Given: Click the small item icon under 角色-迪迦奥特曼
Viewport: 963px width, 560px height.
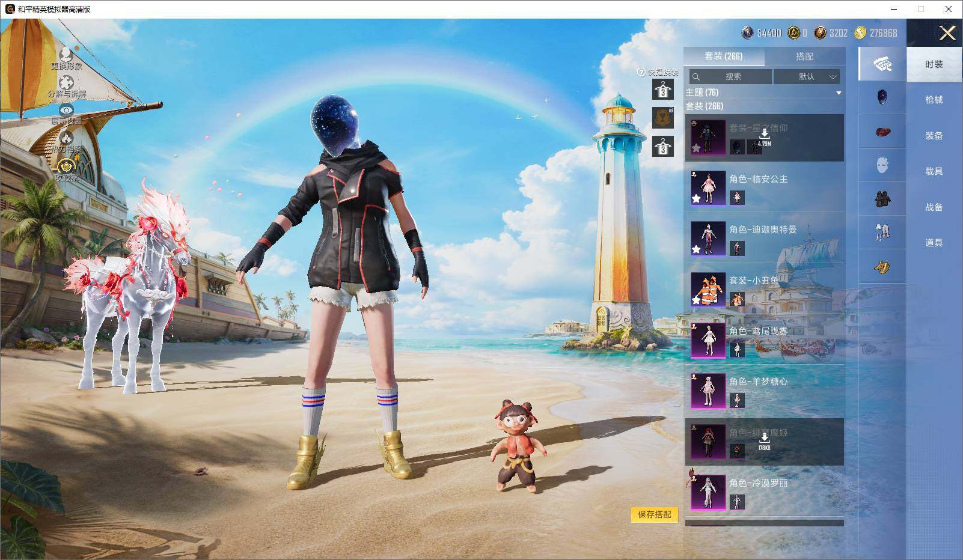Looking at the screenshot, I should [737, 248].
